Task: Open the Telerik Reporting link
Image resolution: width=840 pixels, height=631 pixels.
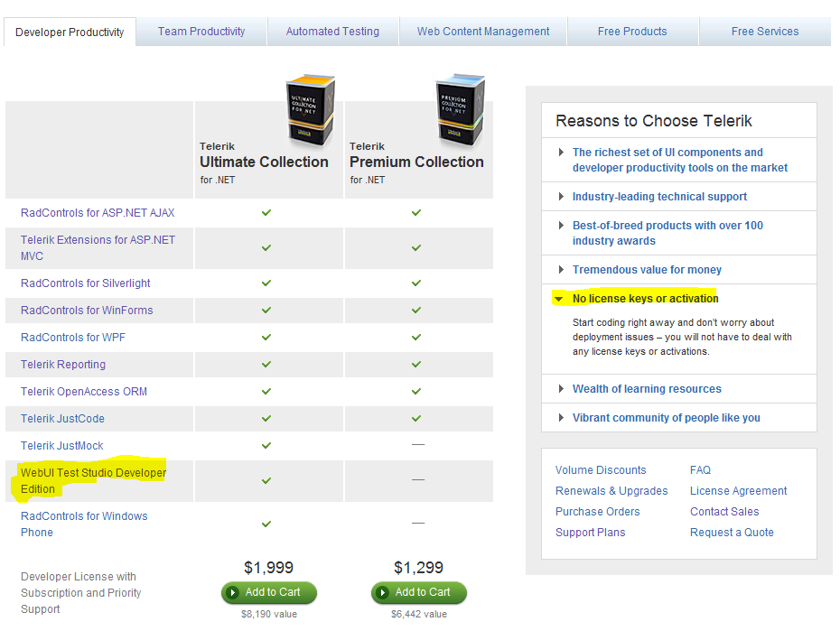Action: tap(63, 365)
